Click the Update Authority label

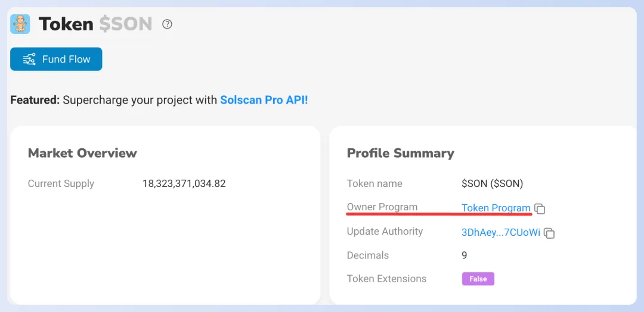coord(385,231)
